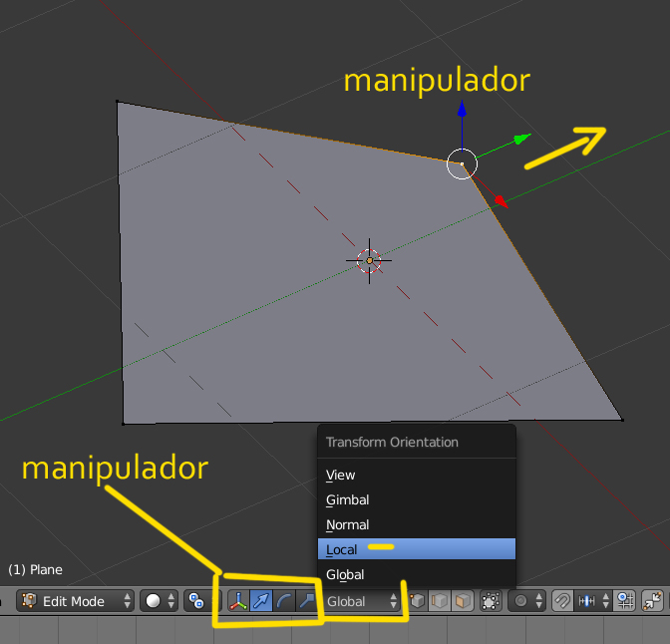The width and height of the screenshot is (670, 644).
Task: Switch to edge select mode
Action: 440,601
